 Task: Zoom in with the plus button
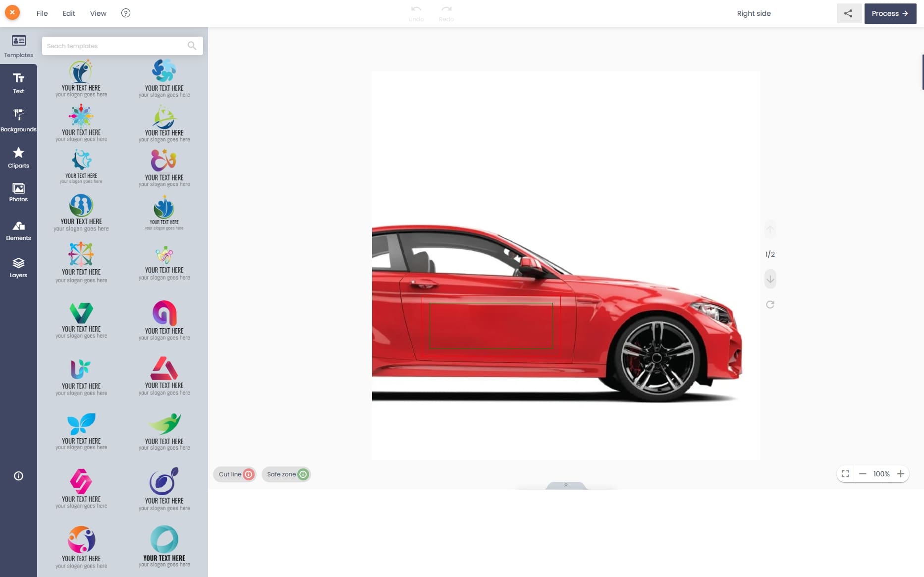tap(901, 474)
